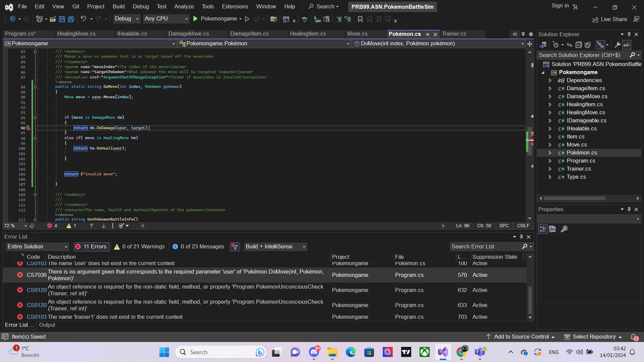The height and width of the screenshot is (362, 644).
Task: Expand the Dependencies node in Solution Explorer
Action: click(550, 80)
